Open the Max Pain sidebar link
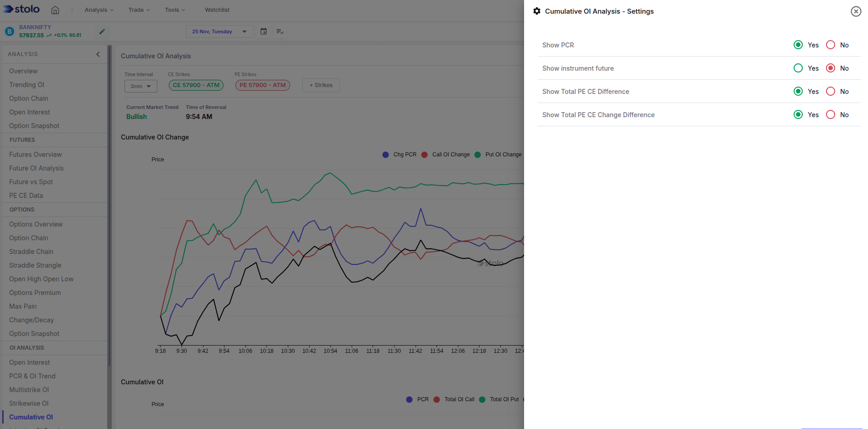The width and height of the screenshot is (868, 429). [22, 306]
